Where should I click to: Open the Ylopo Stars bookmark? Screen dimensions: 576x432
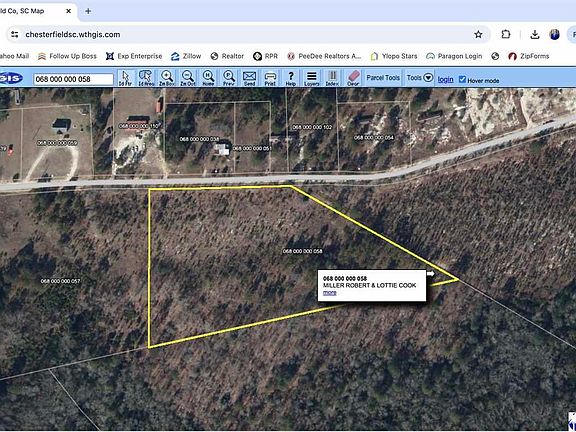(394, 56)
